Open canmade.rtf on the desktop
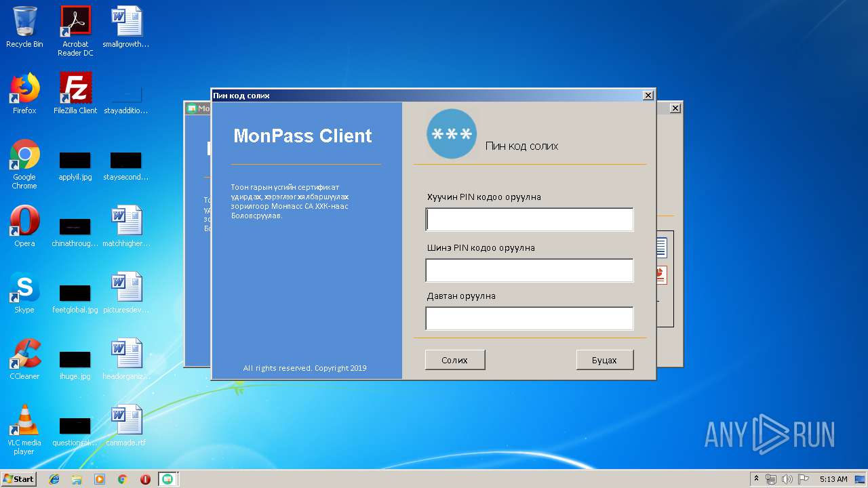The width and height of the screenshot is (868, 488). coord(126,426)
